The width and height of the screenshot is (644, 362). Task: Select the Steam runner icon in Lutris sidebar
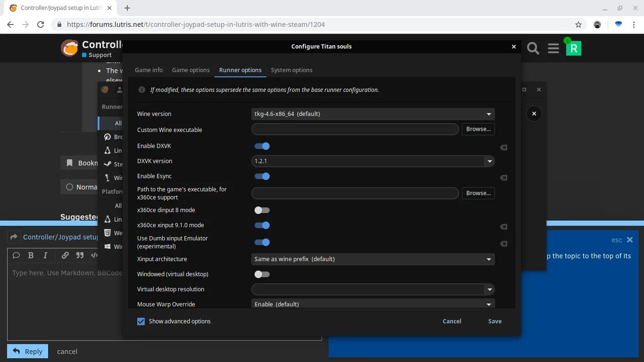point(107,164)
